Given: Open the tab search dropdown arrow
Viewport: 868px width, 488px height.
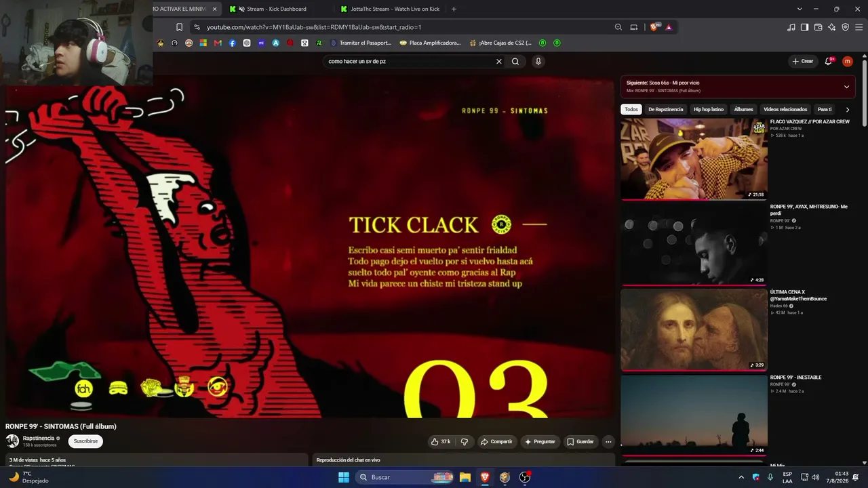Looking at the screenshot, I should pyautogui.click(x=800, y=9).
